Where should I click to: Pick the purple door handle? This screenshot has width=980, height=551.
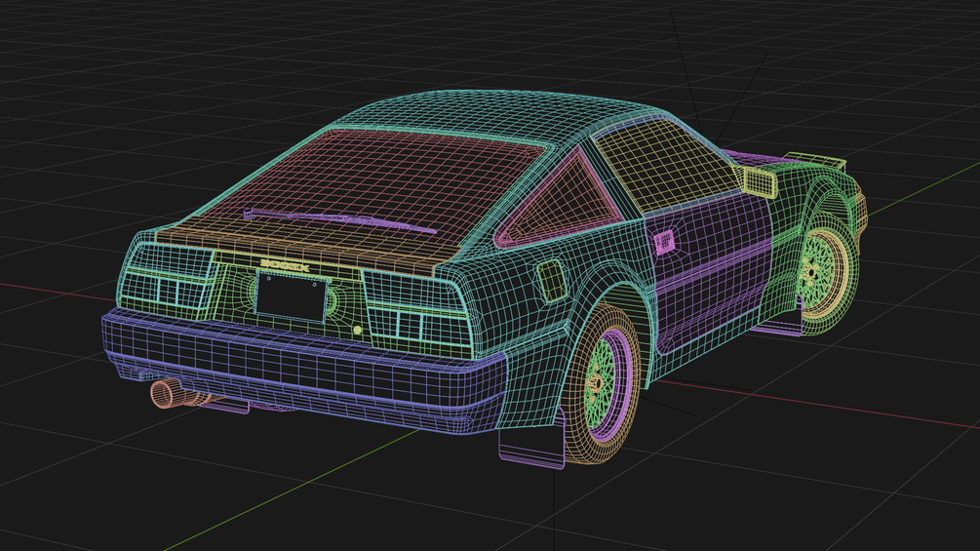(664, 241)
